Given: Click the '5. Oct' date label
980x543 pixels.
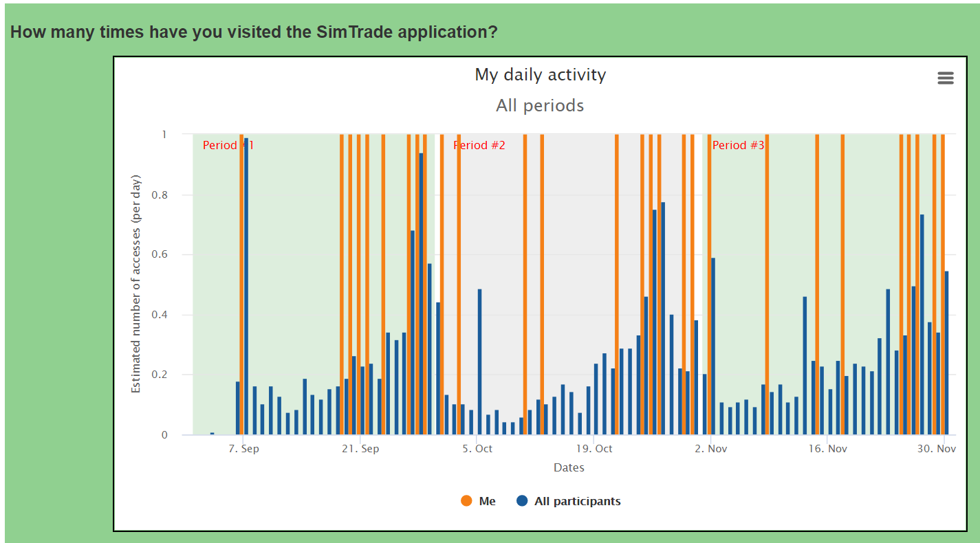Looking at the screenshot, I should pos(477,449).
